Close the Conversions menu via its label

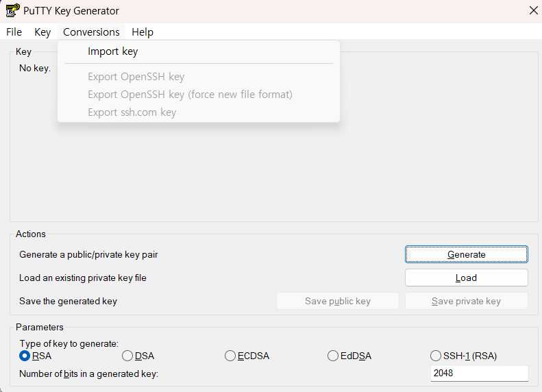pos(91,32)
